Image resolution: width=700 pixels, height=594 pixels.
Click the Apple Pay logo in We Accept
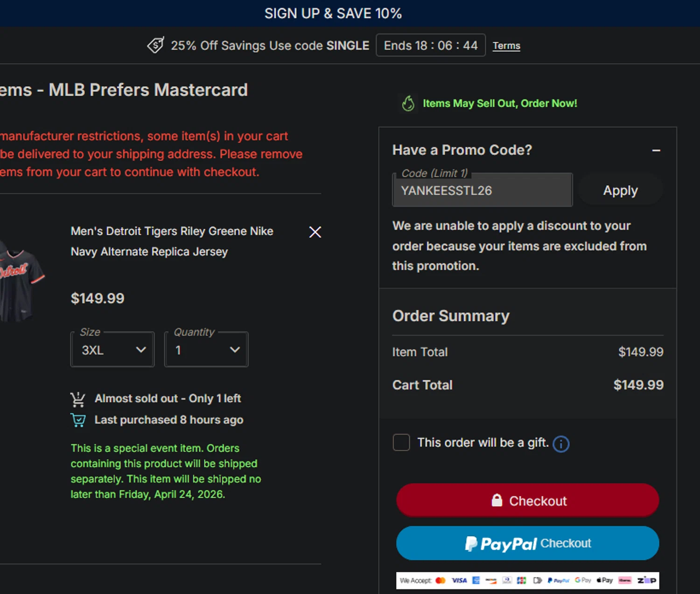[x=605, y=580]
